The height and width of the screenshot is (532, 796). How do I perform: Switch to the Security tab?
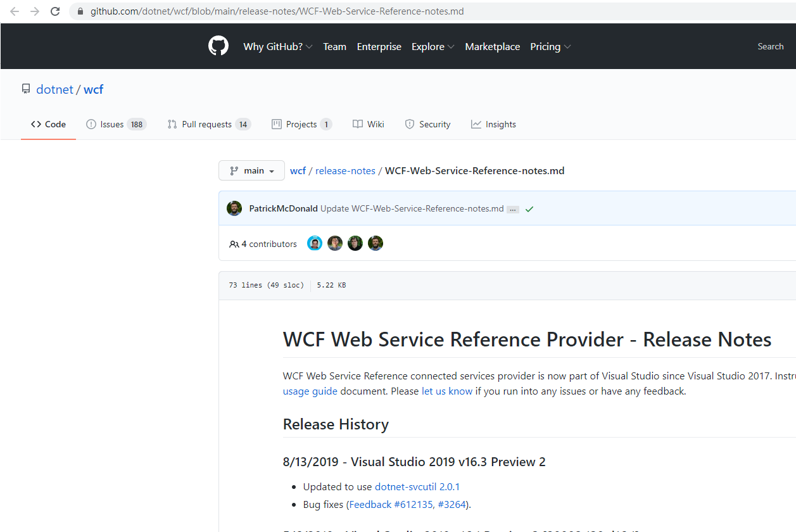coord(427,124)
